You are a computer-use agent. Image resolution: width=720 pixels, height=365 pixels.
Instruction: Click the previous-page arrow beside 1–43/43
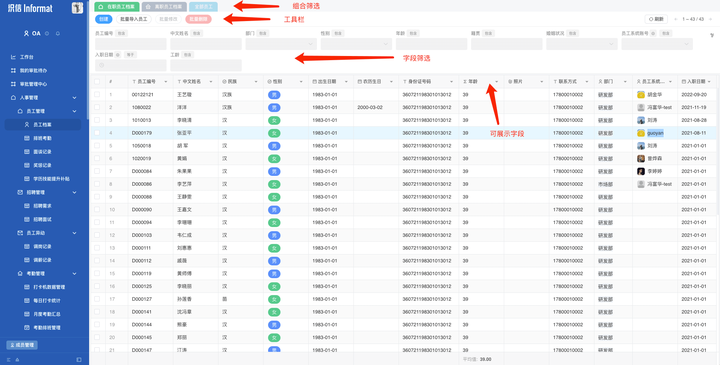point(675,19)
